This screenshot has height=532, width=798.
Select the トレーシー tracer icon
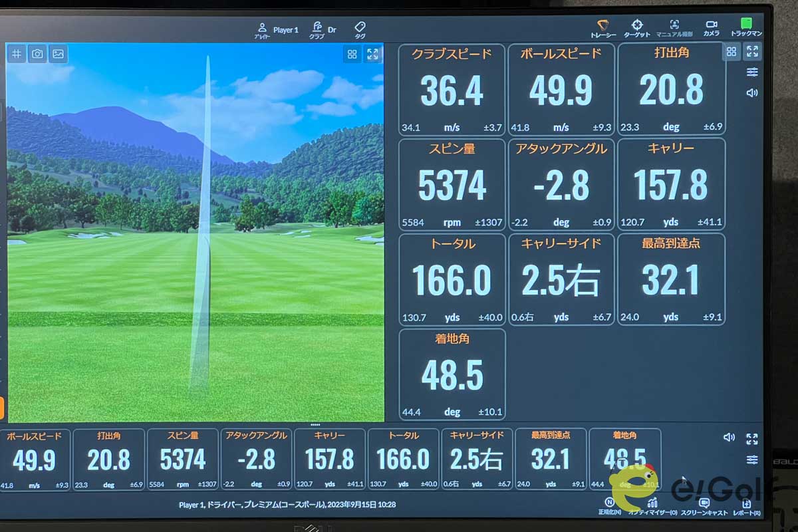(603, 28)
